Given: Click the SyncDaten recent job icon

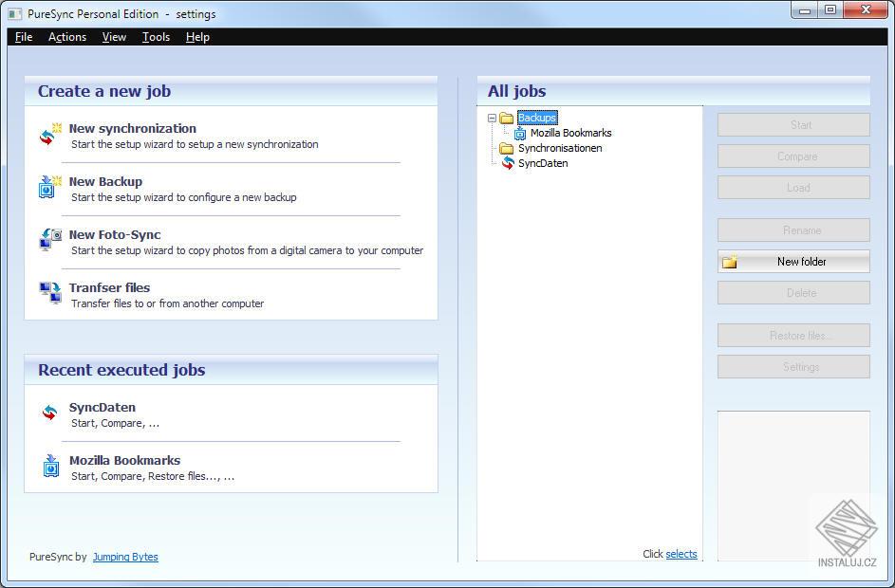Looking at the screenshot, I should 50,413.
